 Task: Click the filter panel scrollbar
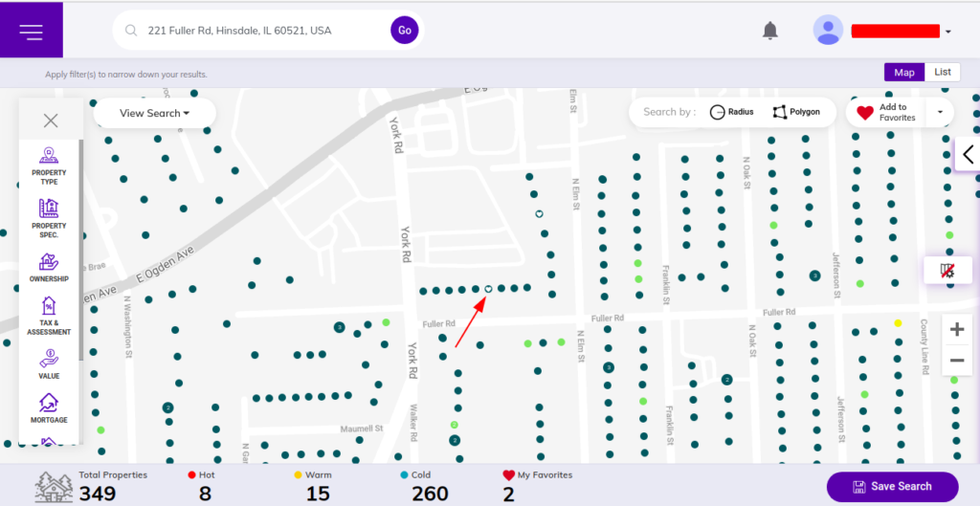click(80, 250)
